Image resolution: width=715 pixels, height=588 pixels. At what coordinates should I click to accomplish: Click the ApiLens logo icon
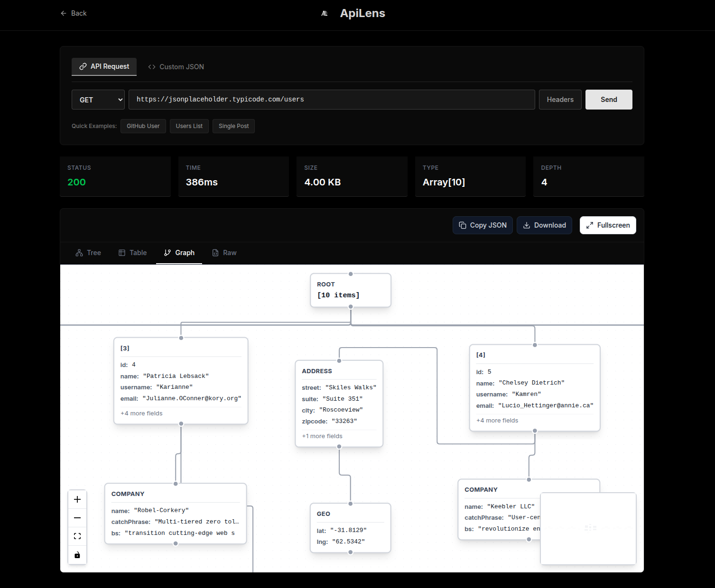(x=325, y=13)
